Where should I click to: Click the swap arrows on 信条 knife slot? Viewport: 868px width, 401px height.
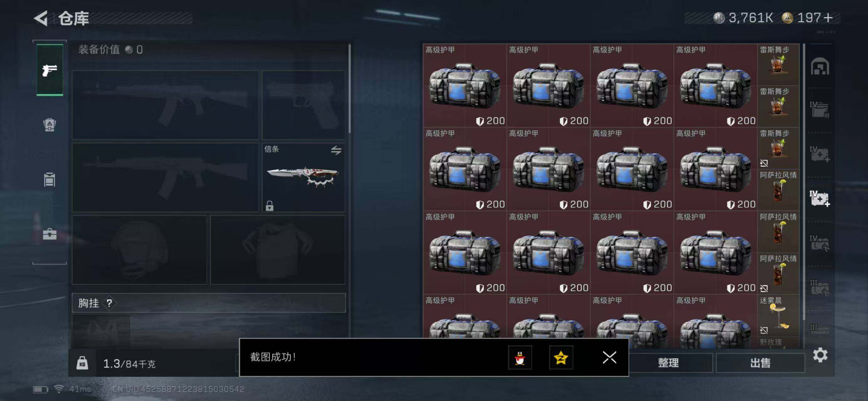tap(336, 150)
